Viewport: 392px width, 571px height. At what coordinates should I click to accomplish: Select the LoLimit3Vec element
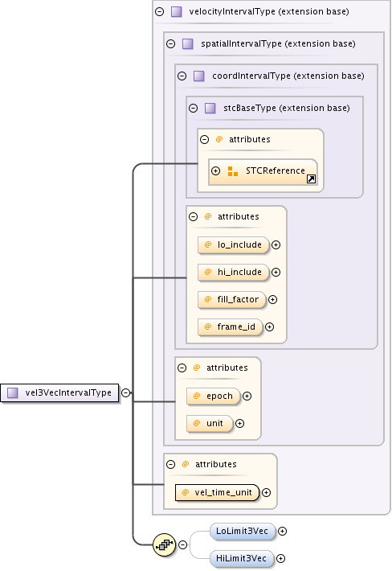point(242,531)
